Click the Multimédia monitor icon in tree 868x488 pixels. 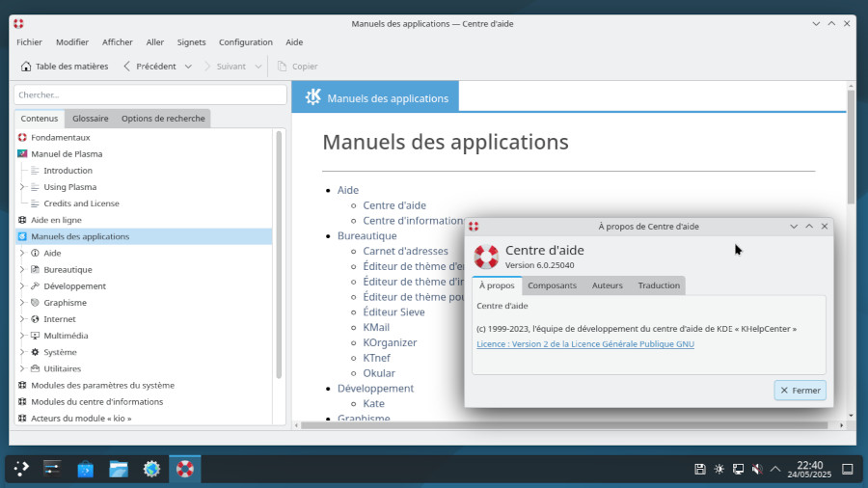tap(35, 336)
